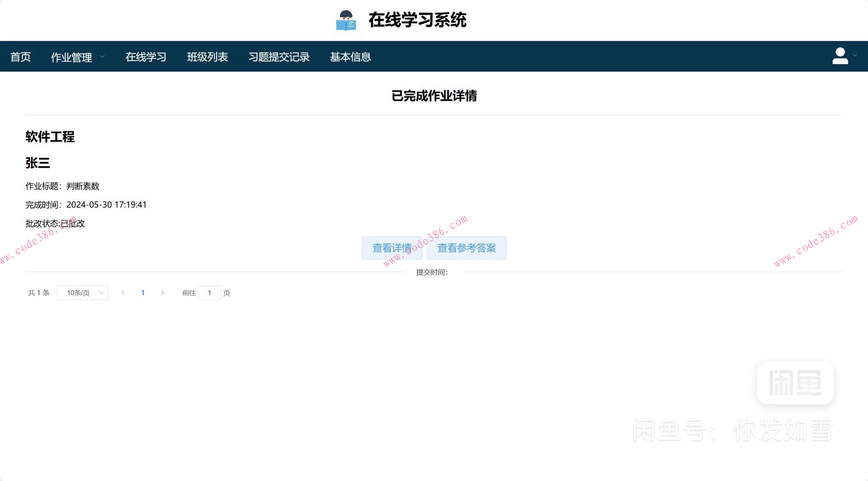Open the 习题提交记录 page
868x481 pixels.
pos(279,57)
